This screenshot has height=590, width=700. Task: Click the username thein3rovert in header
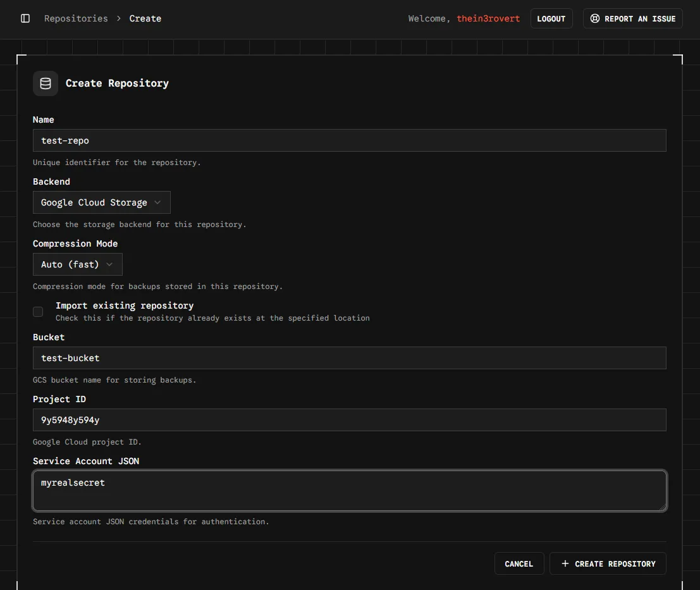pyautogui.click(x=488, y=18)
